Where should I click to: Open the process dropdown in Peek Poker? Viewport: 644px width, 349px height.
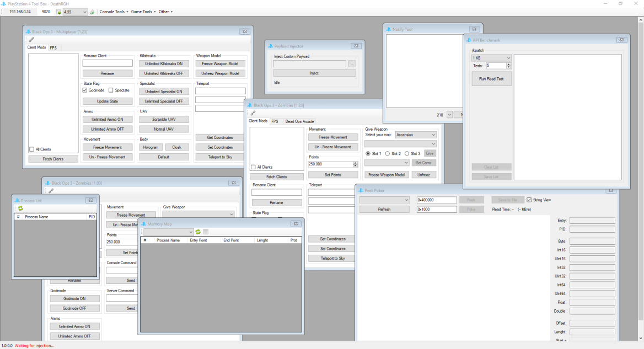coord(384,200)
